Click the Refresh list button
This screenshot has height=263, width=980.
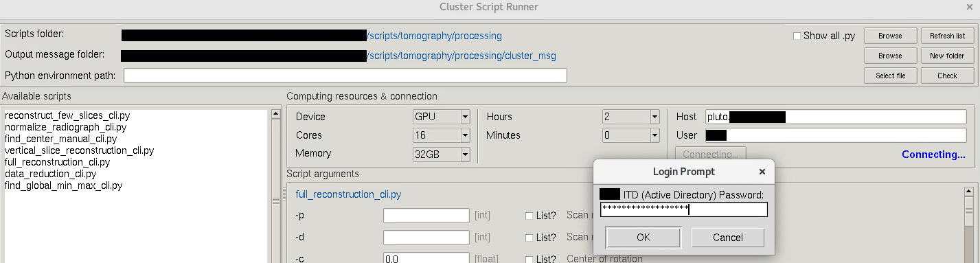[x=947, y=36]
